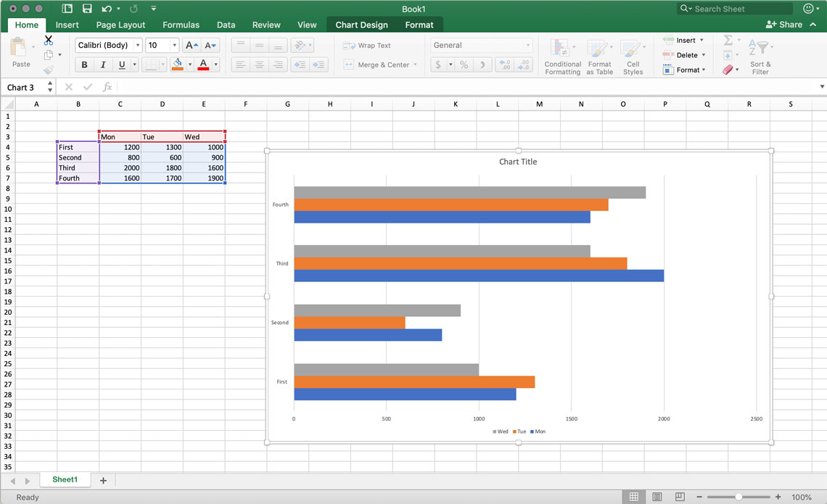Viewport: 827px width, 504px height.
Task: Toggle Italic formatting
Action: (x=103, y=65)
